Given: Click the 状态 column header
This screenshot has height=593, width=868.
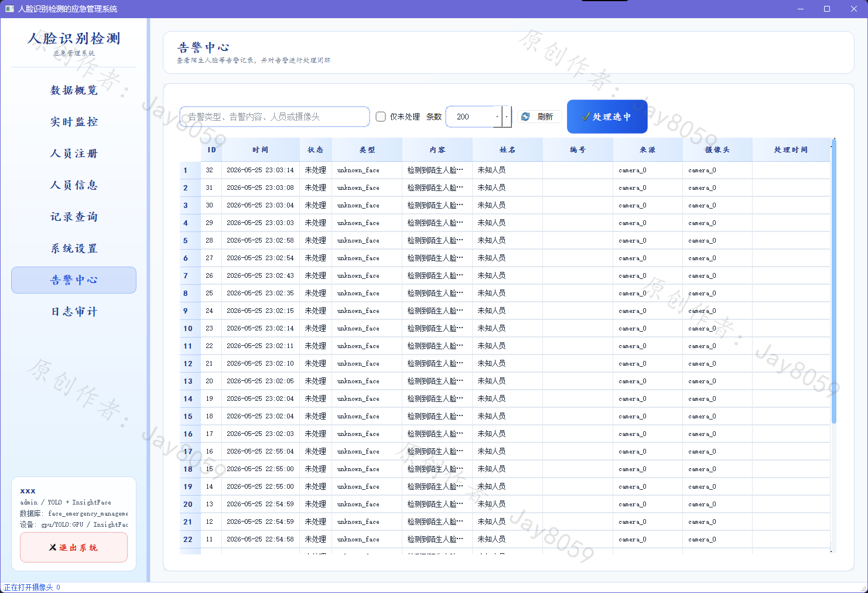Looking at the screenshot, I should [316, 150].
